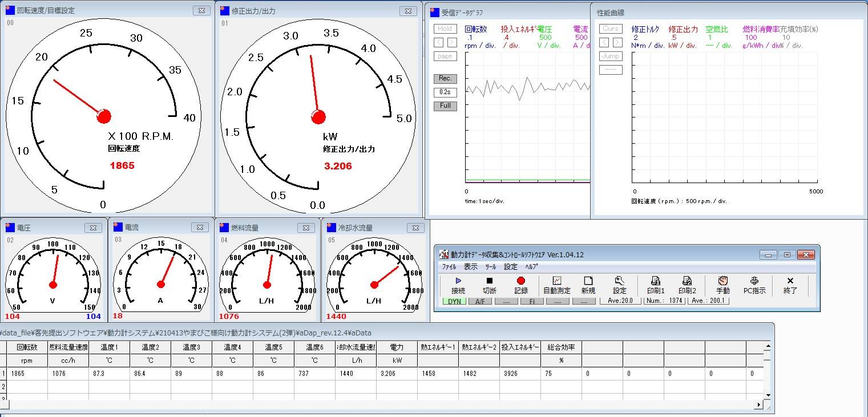Click the 切断 (disconnect) stop icon
868x417 pixels.
(489, 281)
